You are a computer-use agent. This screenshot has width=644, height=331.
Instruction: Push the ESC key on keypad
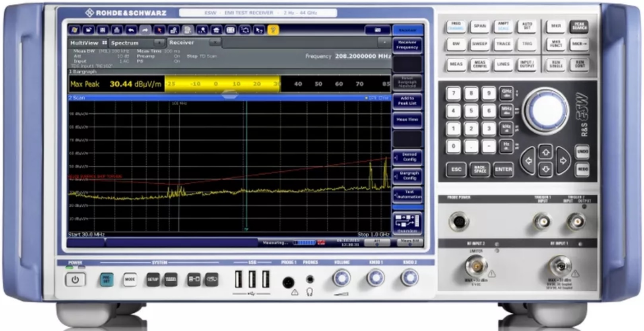point(456,169)
